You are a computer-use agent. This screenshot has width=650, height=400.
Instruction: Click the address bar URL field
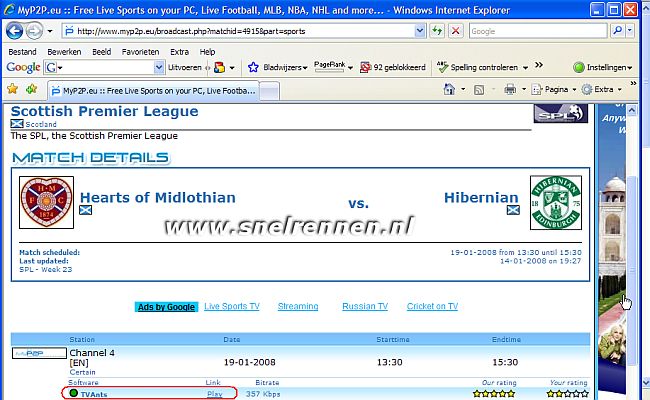tap(238, 31)
